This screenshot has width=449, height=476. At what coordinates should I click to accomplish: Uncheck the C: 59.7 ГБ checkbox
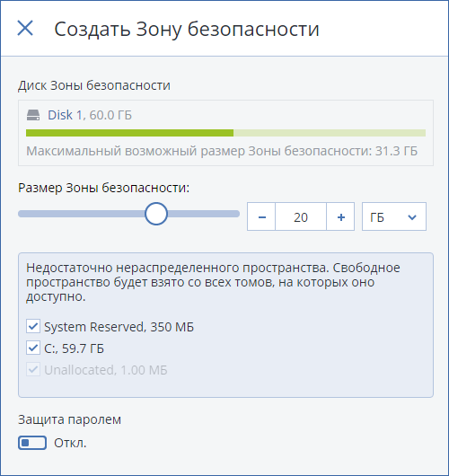click(33, 348)
